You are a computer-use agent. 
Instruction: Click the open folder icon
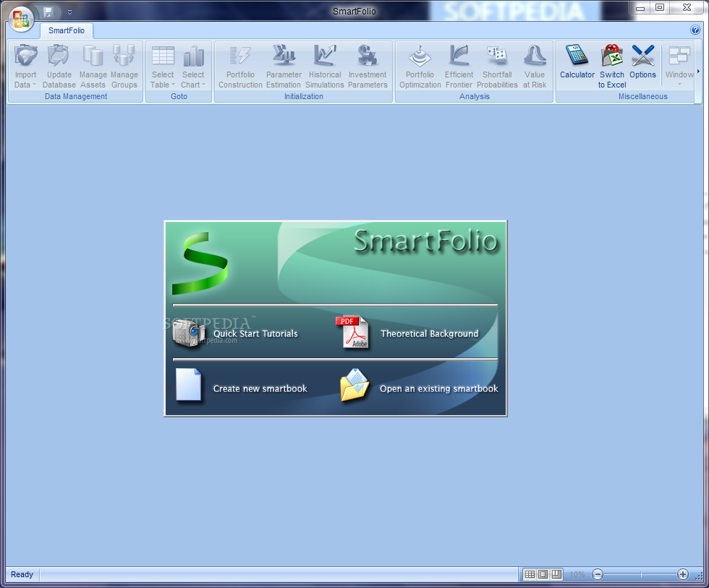[354, 385]
